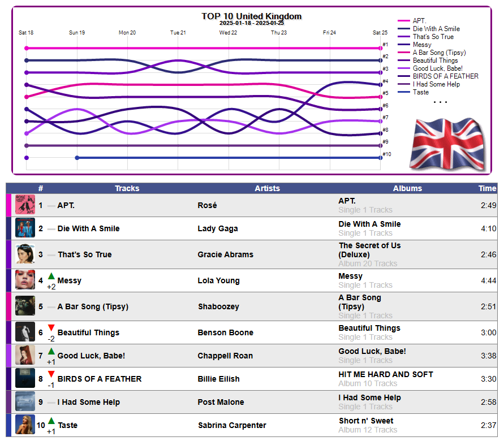Select the Sabrina Carpenter Taste cover thumbnail

click(x=25, y=424)
